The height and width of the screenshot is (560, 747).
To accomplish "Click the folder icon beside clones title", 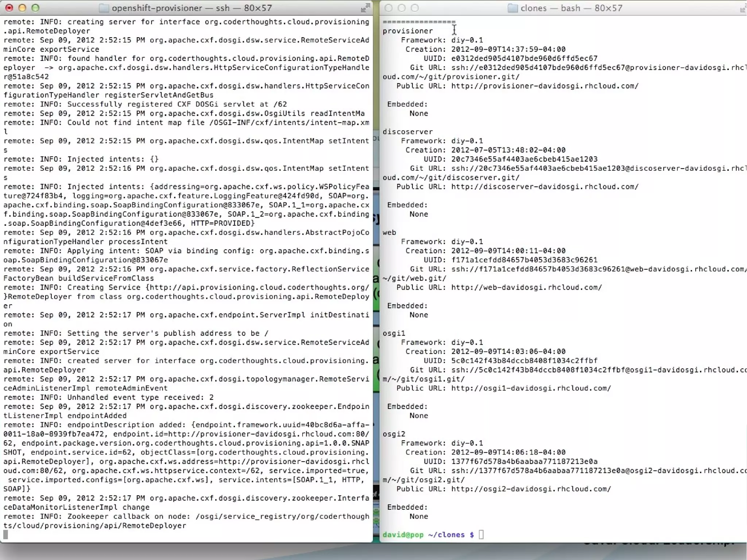I will pyautogui.click(x=512, y=8).
